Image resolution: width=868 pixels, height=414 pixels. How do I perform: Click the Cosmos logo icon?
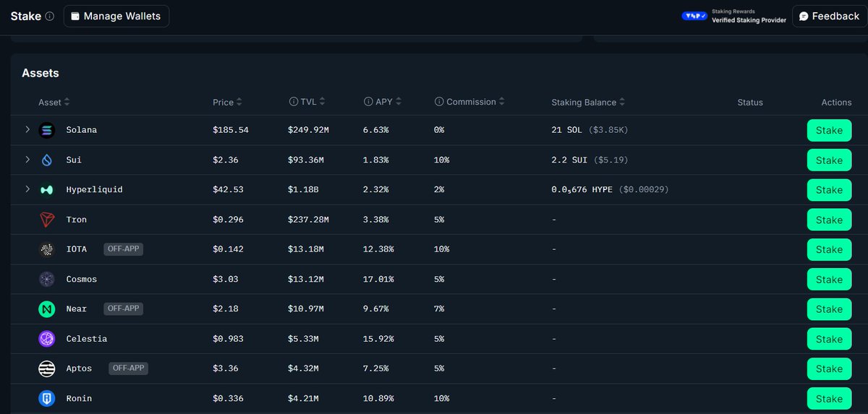[46, 279]
